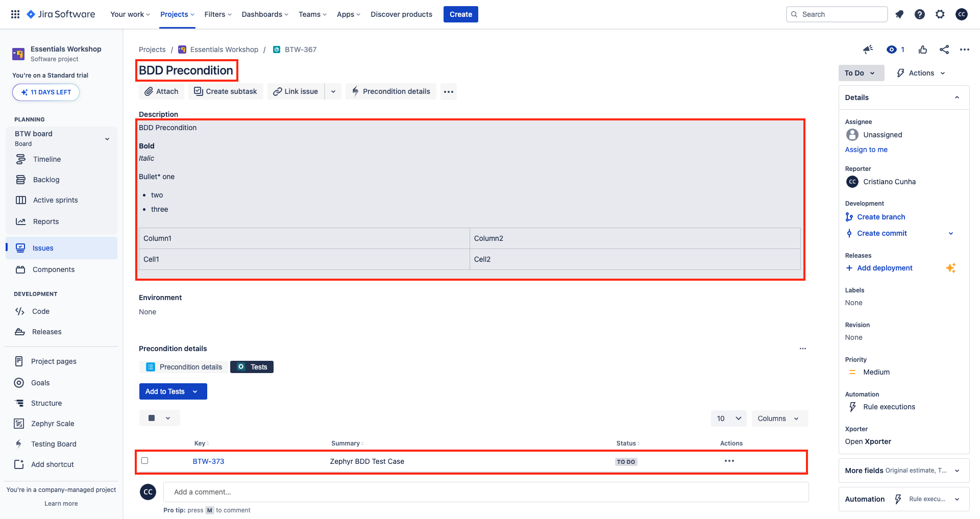Open Testing Board in the sidebar
Image resolution: width=980 pixels, height=519 pixels.
pyautogui.click(x=54, y=444)
